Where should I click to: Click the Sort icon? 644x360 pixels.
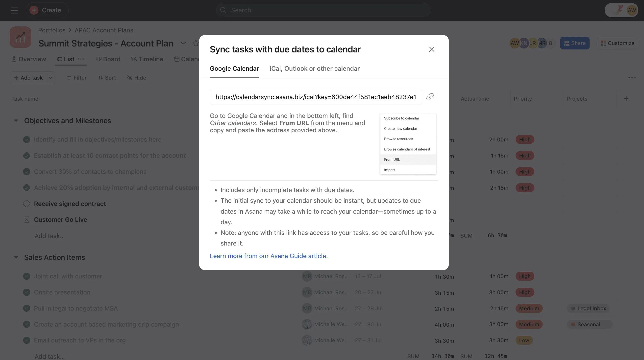101,78
